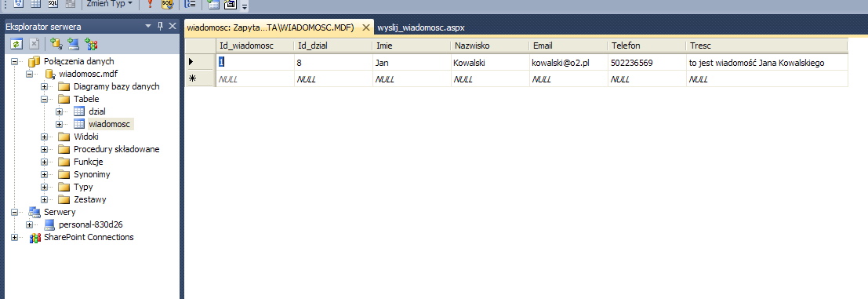The height and width of the screenshot is (299, 868).
Task: Select the Połączenia danych tree item
Action: 78,61
